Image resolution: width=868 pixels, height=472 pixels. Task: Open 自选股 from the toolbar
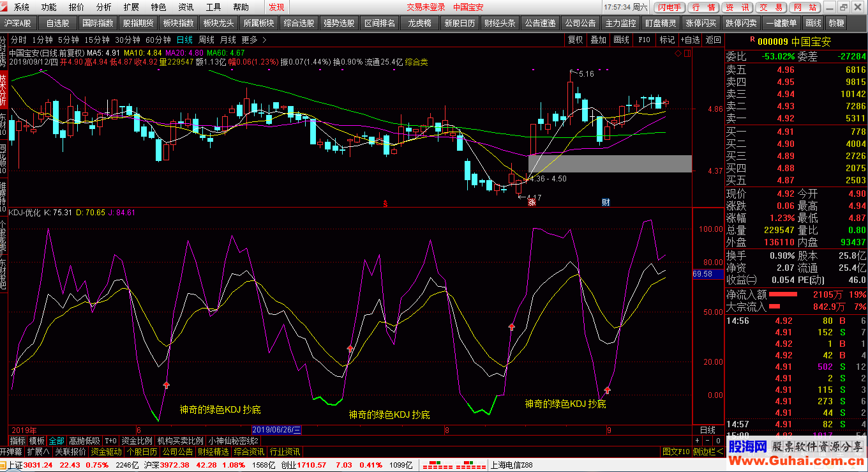(58, 23)
